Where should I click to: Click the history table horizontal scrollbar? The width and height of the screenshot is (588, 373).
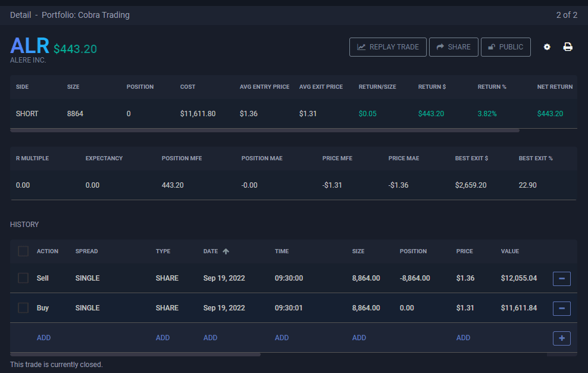[x=135, y=355]
